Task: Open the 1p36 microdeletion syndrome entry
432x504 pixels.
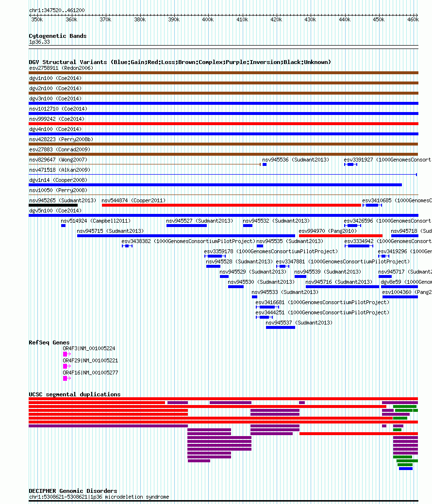Action: (99, 497)
